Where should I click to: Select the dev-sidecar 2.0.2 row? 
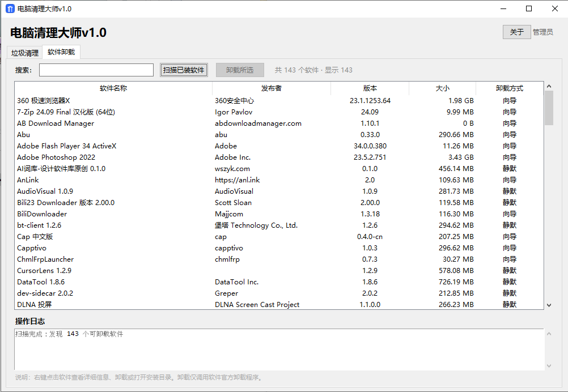pyautogui.click(x=279, y=293)
